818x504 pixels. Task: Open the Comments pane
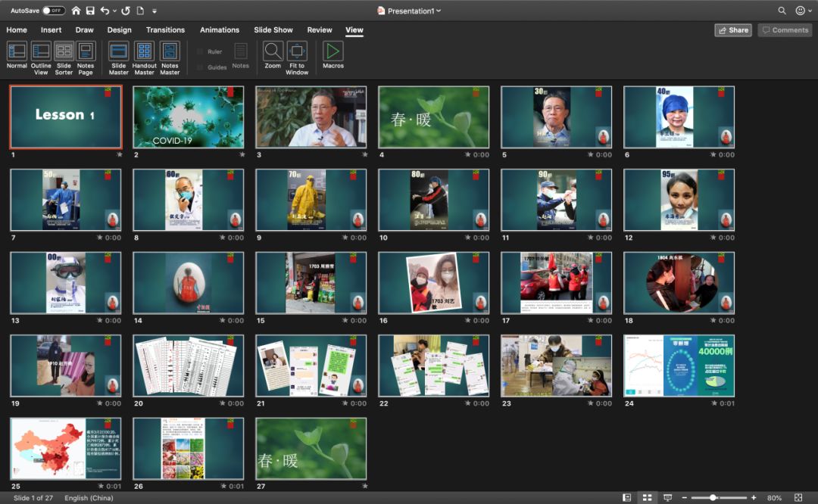pos(785,30)
